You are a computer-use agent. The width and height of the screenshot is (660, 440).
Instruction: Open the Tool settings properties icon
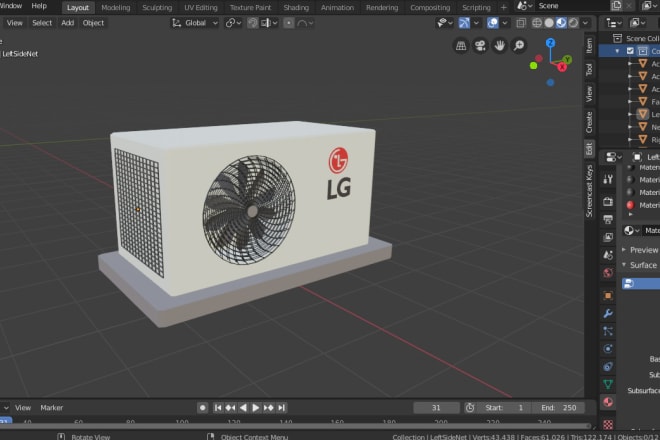[x=608, y=178]
